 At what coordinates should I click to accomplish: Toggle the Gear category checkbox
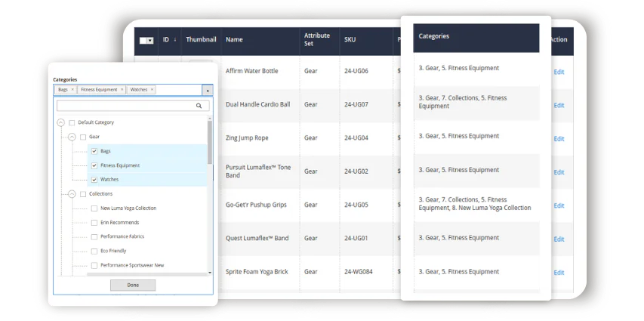point(83,137)
